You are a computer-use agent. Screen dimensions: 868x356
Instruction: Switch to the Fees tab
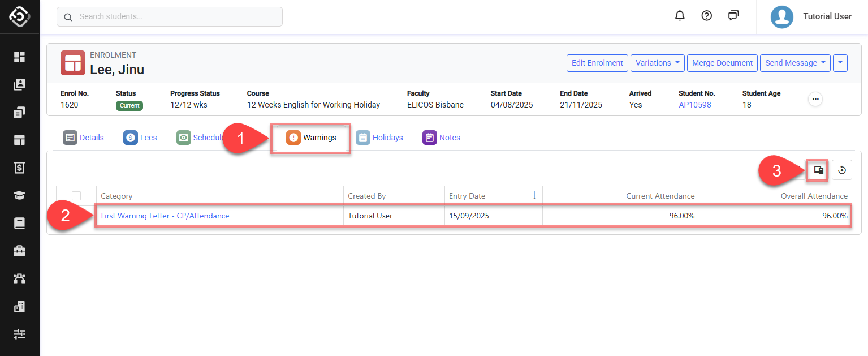tap(140, 138)
